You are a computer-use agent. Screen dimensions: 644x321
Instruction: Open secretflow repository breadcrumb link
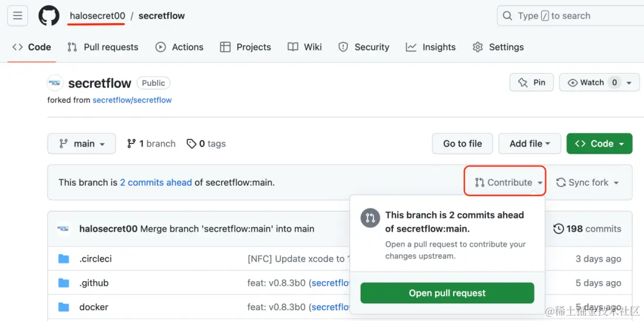click(162, 16)
